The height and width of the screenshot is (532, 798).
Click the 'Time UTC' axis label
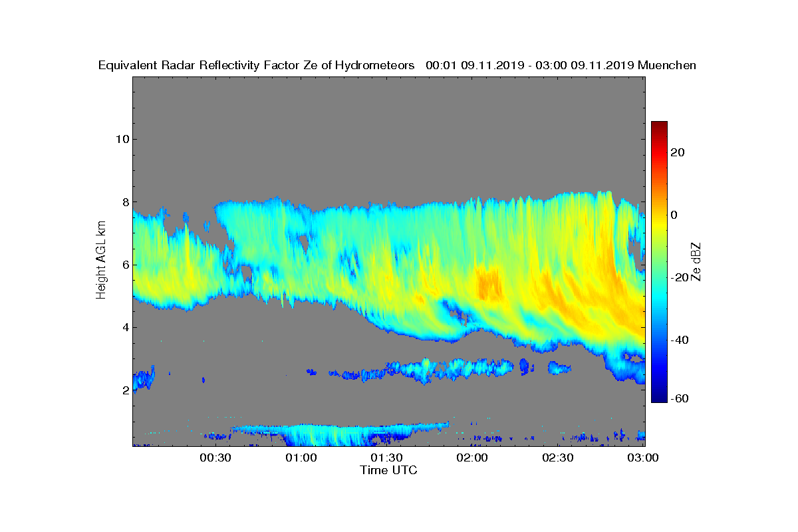point(389,470)
